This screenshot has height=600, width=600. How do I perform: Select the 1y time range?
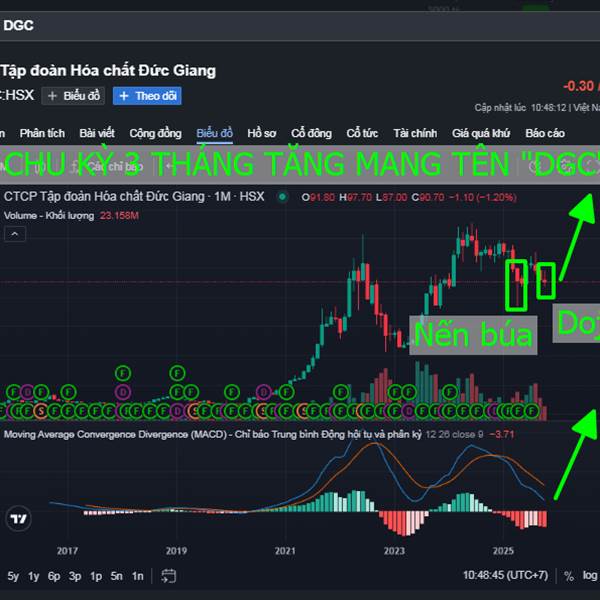[x=34, y=576]
